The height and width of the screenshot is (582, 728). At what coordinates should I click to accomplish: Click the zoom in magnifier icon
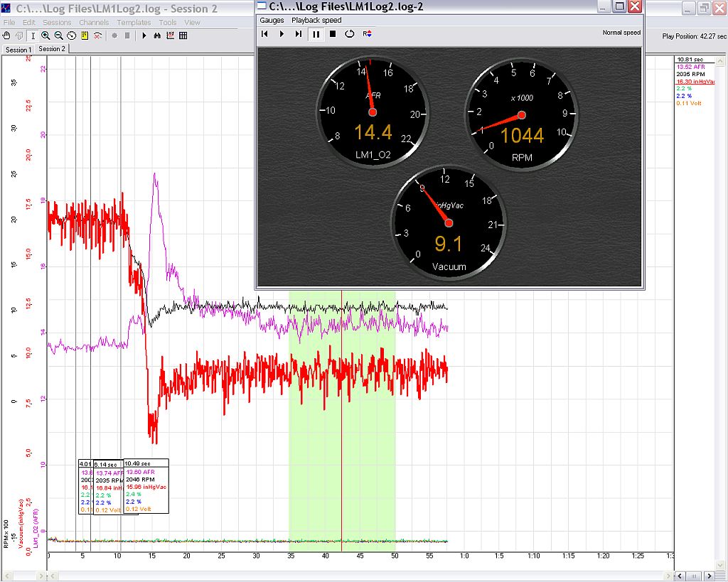tap(45, 36)
